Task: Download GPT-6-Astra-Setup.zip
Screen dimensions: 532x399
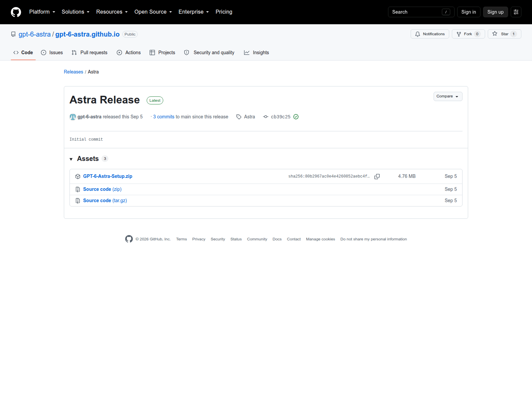Action: tap(108, 177)
